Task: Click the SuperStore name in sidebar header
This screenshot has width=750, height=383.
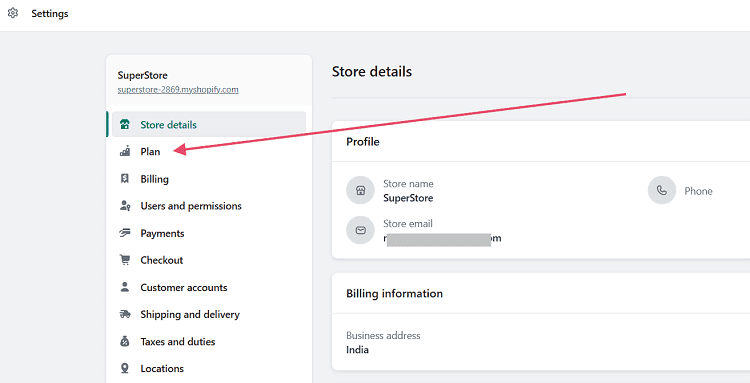Action: point(143,76)
